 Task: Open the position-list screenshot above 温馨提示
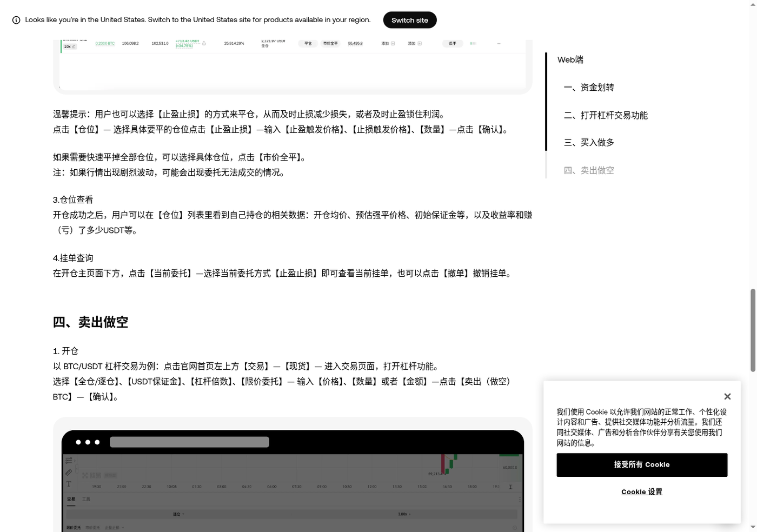pos(293,67)
